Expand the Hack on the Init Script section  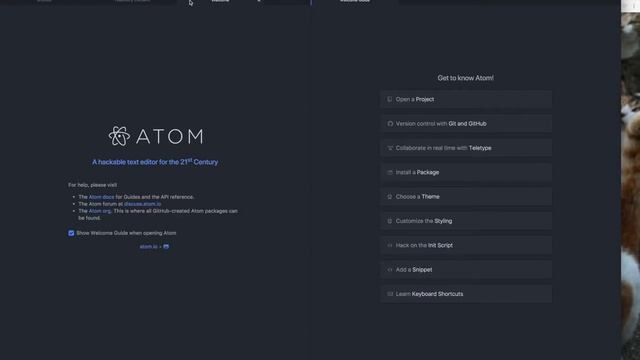click(466, 245)
